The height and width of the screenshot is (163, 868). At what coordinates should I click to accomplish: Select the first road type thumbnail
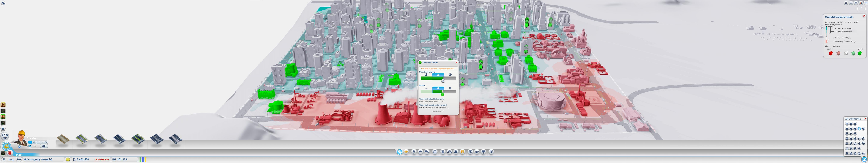pyautogui.click(x=63, y=139)
